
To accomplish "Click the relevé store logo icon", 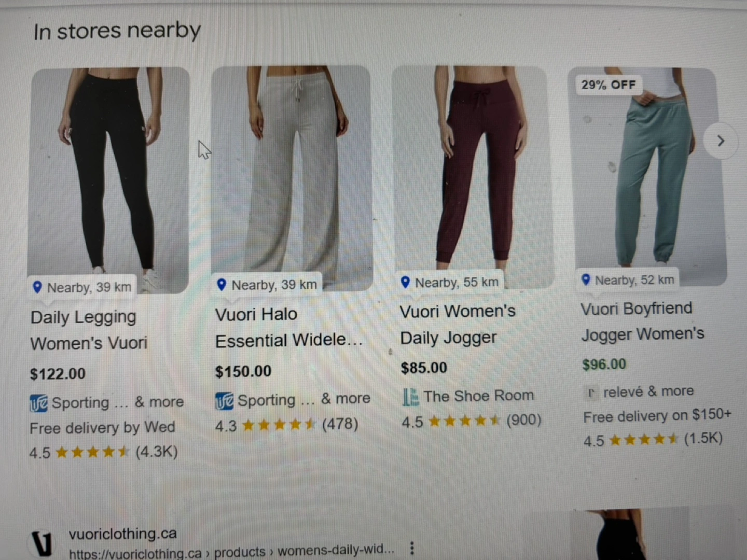I will click(x=590, y=393).
